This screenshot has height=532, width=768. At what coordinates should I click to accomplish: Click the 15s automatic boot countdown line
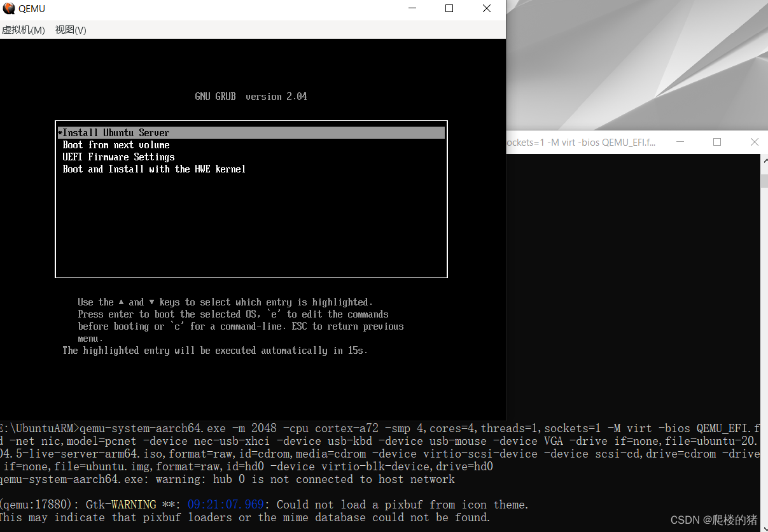pyautogui.click(x=215, y=351)
